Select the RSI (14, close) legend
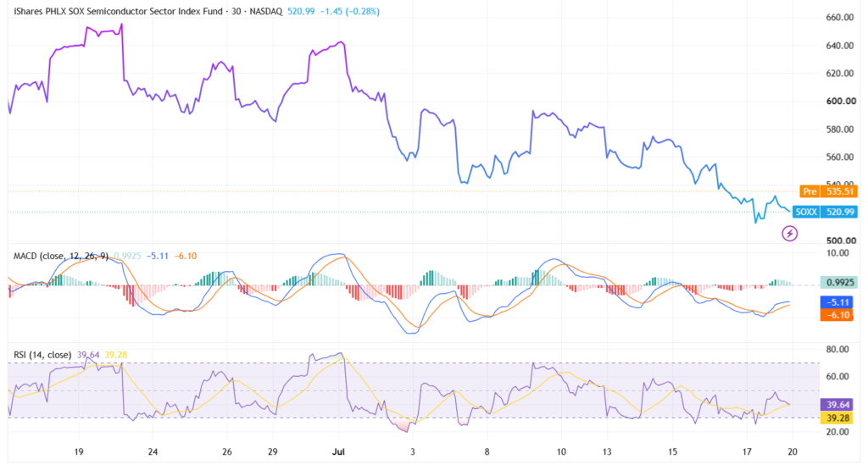Viewport: 868px width, 470px height. pyautogui.click(x=42, y=355)
